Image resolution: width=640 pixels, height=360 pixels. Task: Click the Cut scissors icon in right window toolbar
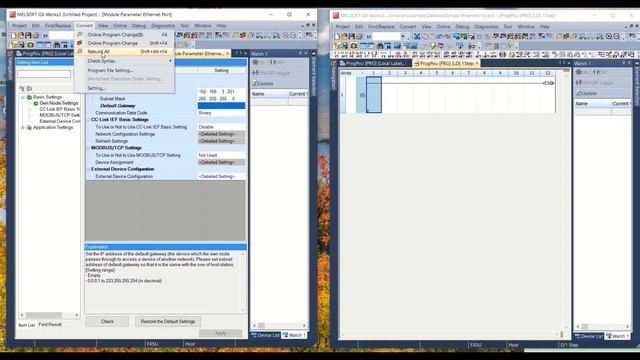pos(417,36)
